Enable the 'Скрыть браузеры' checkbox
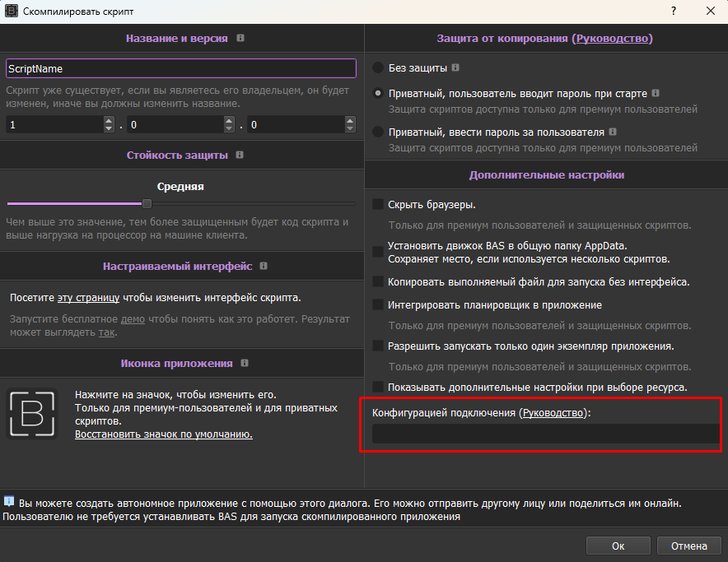The height and width of the screenshot is (562, 728). coord(378,205)
